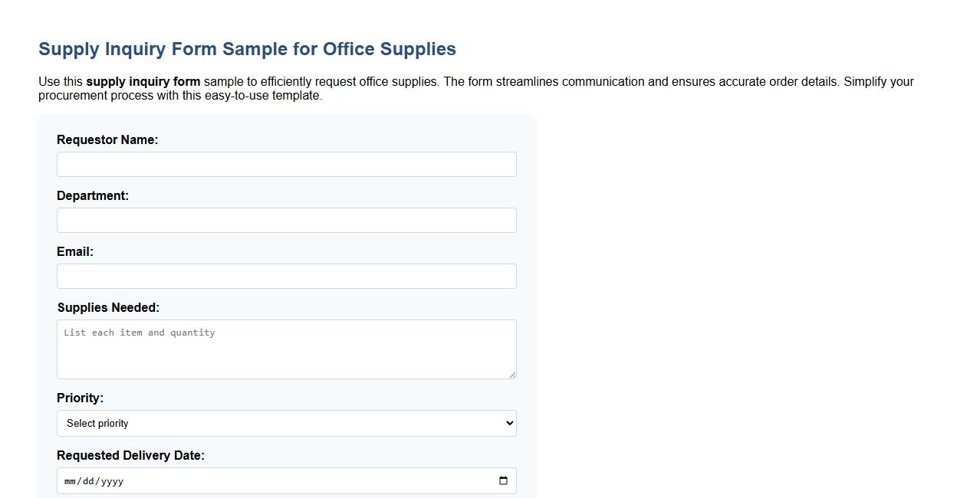
Task: Click the 'Email:' label
Action: pos(74,251)
